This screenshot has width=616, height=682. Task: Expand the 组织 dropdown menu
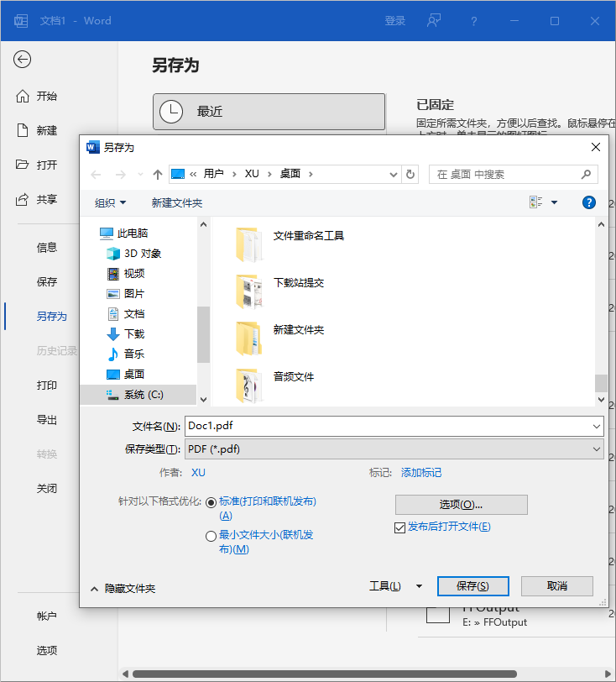[111, 202]
